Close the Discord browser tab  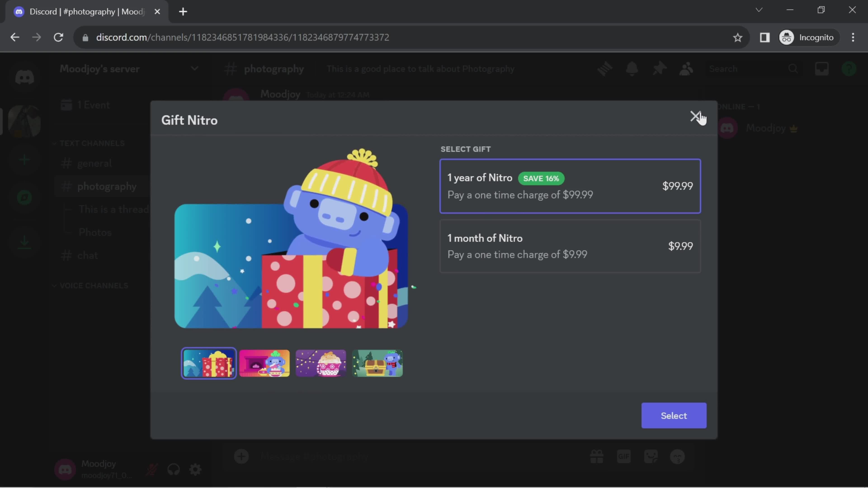pos(157,12)
